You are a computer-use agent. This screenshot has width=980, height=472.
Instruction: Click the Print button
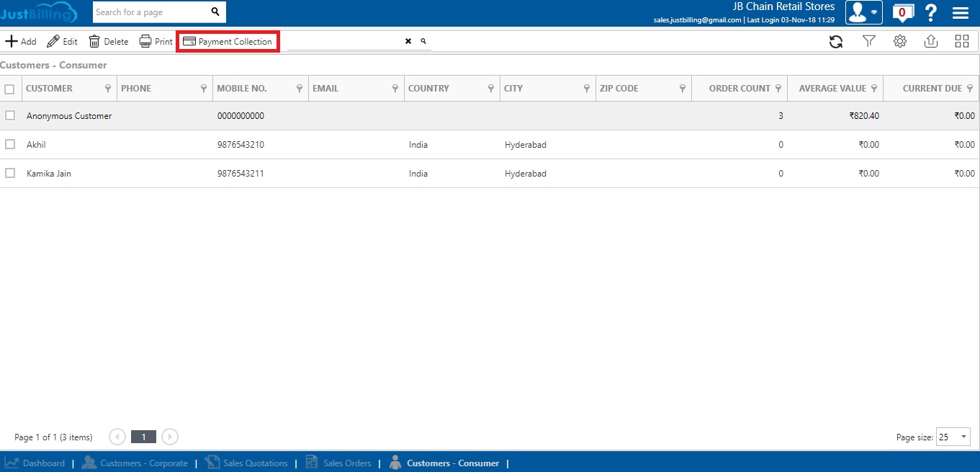point(156,42)
